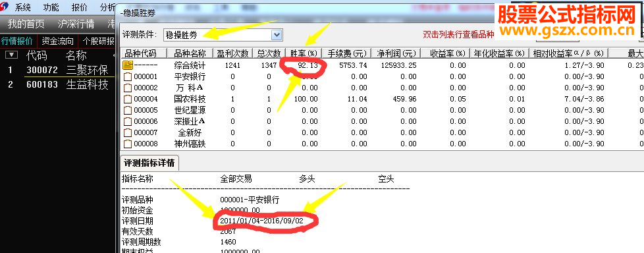Click the application logo icon at top-left
644x253 pixels.
(5, 6)
